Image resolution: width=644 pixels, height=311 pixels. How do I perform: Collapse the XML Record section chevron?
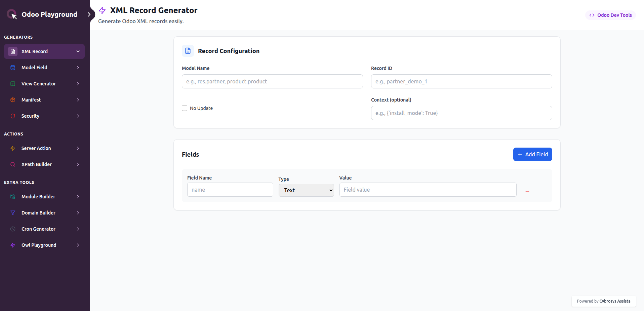(x=78, y=51)
